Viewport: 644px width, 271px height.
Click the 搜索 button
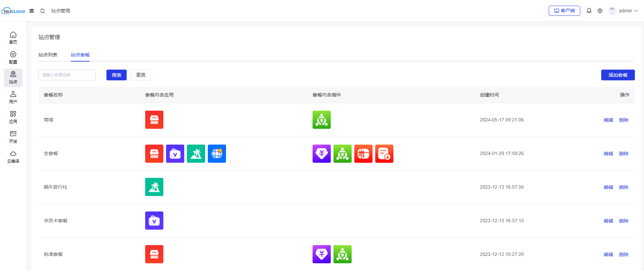pos(117,75)
